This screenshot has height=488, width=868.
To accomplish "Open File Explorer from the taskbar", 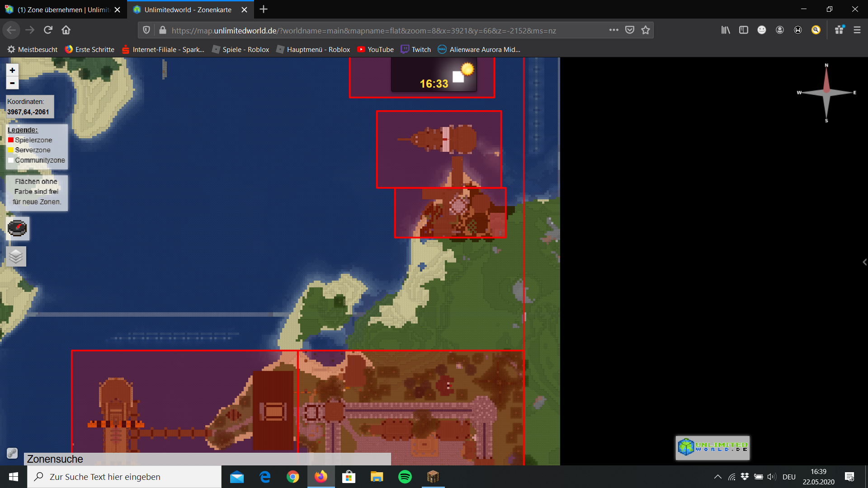I will pyautogui.click(x=377, y=477).
